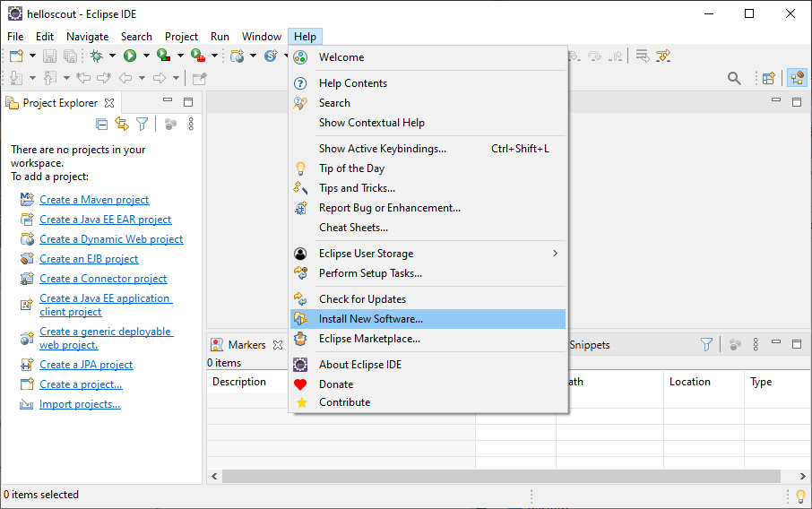Screen dimensions: 812x509
Task: Click the Forward navigation arrow icon
Action: coord(160,78)
